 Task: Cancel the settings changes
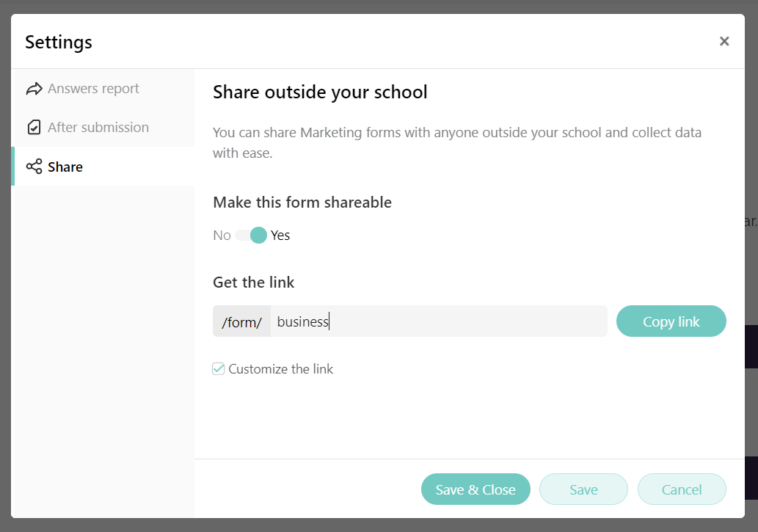[681, 489]
